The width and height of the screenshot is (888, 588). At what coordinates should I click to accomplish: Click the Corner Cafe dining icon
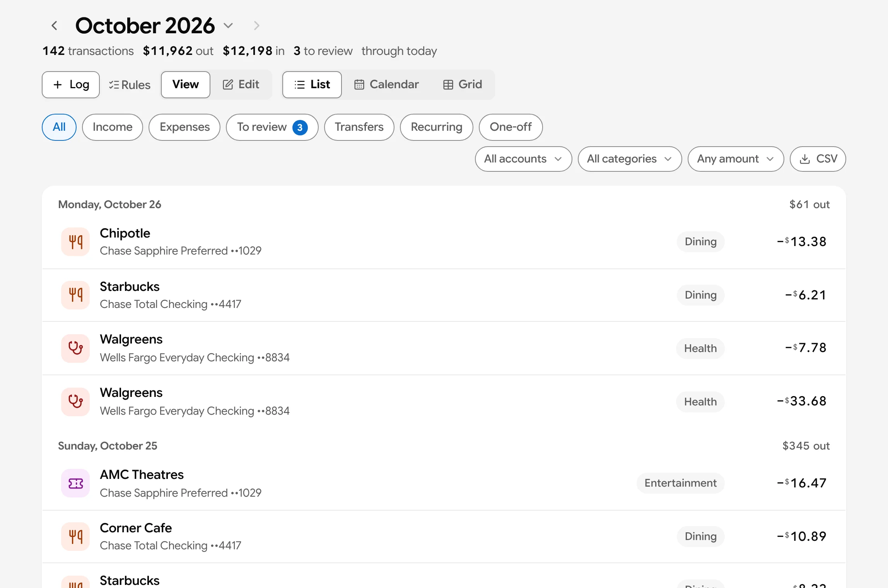pos(76,537)
